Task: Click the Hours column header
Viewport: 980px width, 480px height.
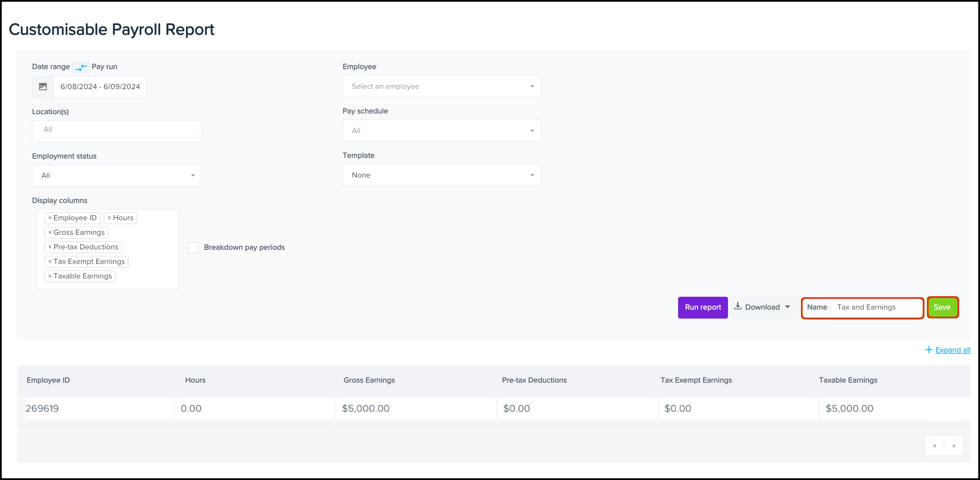Action: click(x=195, y=380)
